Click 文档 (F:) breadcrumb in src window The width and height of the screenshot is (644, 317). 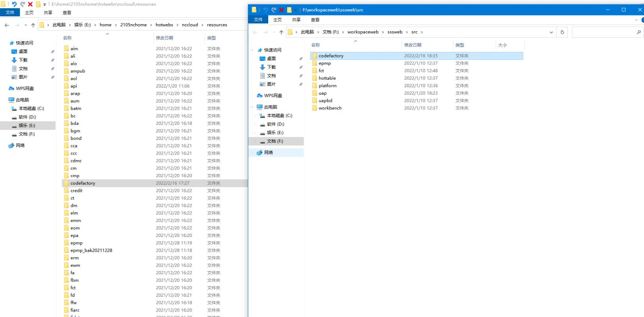[331, 32]
